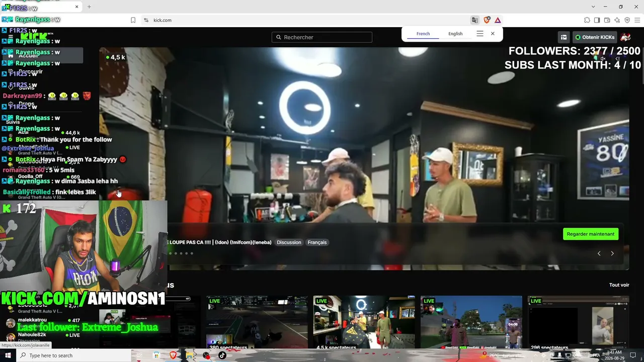Toggle the browser sidebar panel
Image resolution: width=644 pixels, height=362 pixels.
[x=597, y=20]
